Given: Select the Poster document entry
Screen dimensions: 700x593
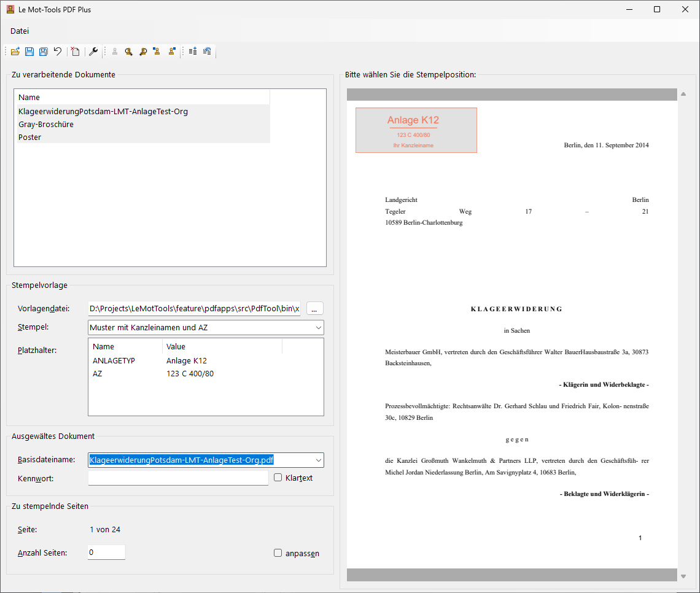Looking at the screenshot, I should tap(30, 138).
